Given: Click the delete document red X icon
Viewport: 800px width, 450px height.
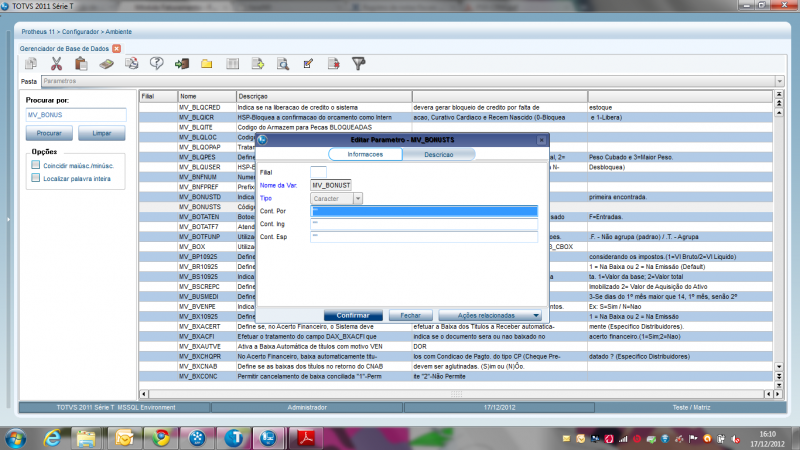Looking at the screenshot, I should pyautogui.click(x=333, y=64).
